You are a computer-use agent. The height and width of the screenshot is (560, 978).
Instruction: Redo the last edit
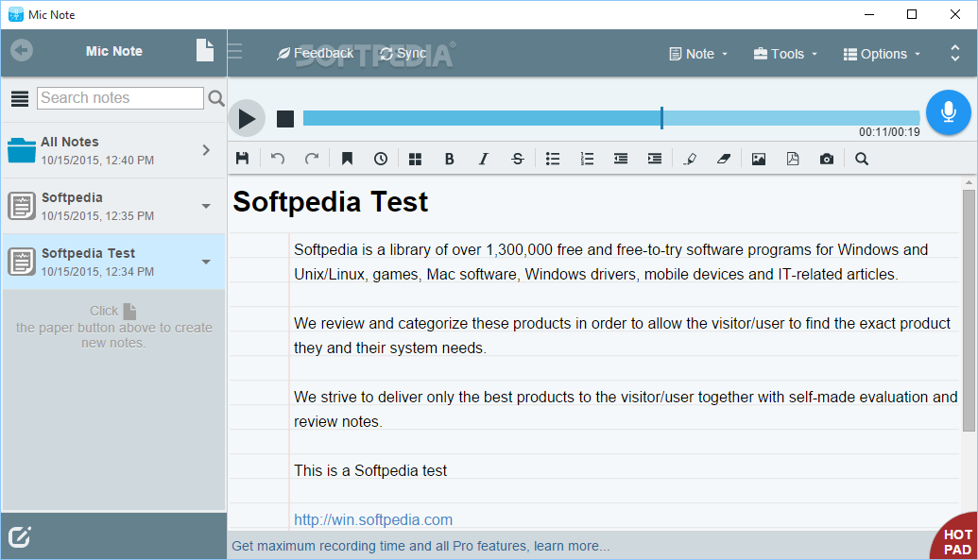click(x=312, y=159)
